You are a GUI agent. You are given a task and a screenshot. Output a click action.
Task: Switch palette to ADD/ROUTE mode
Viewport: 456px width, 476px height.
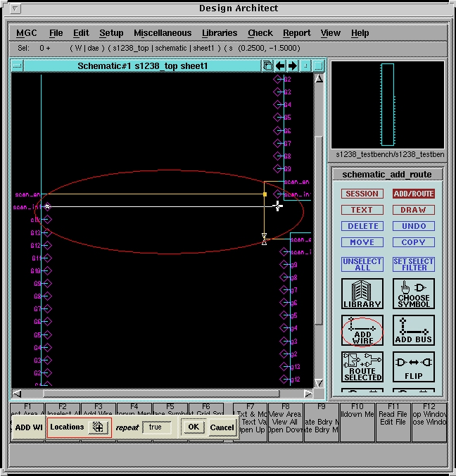(413, 194)
